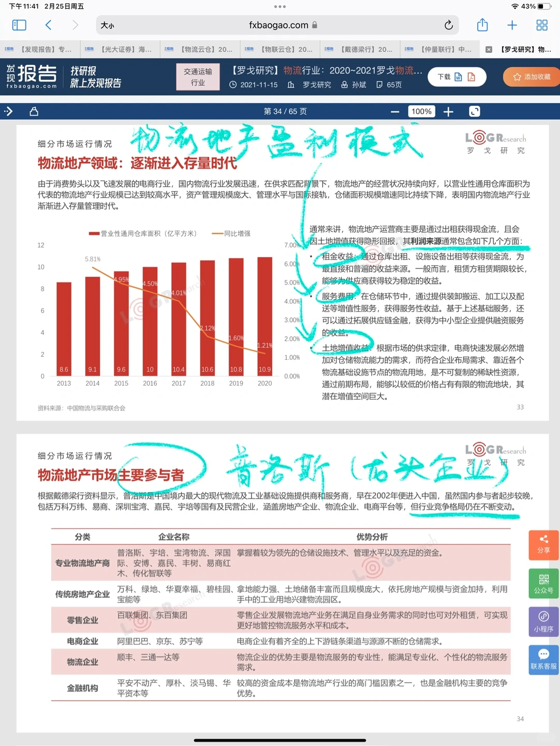Screen dimensions: 560x746
Task: Select the heading 物流地产领域：逐渐进入存量时代
Action: tap(137, 163)
